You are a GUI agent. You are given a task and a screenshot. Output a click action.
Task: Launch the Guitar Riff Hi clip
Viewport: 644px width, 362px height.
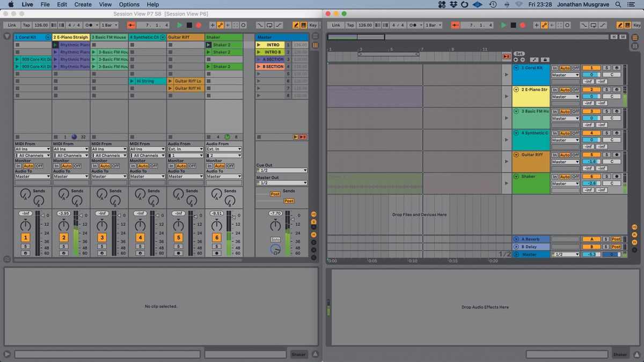[171, 88]
